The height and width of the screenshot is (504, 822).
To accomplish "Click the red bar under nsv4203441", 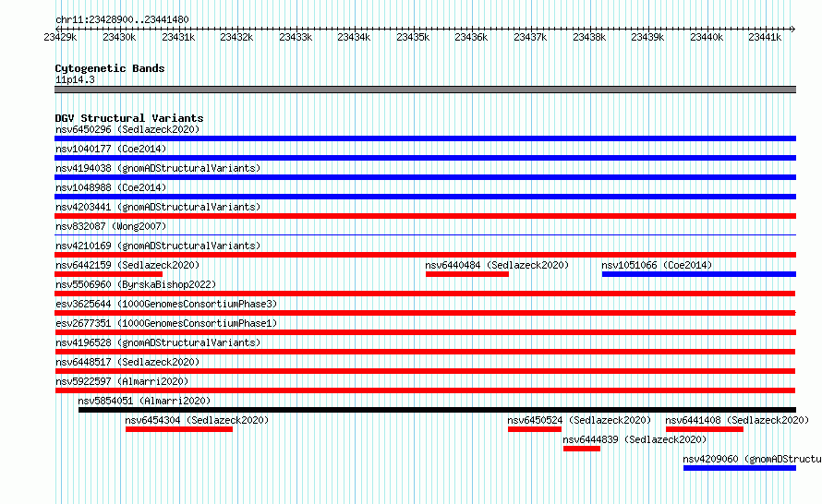I will 425,216.
